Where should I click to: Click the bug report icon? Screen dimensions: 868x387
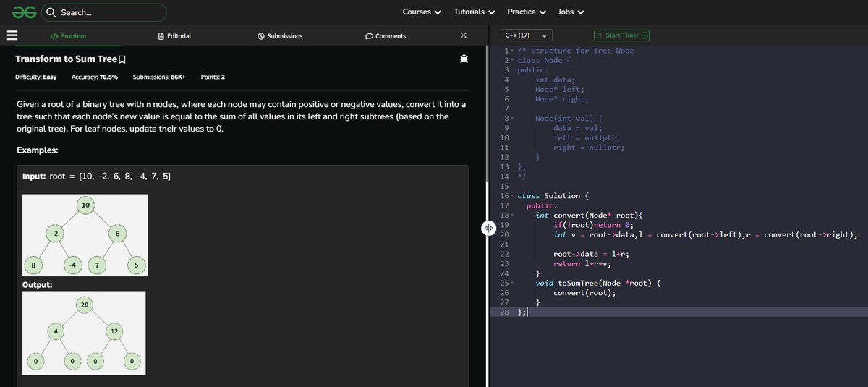pyautogui.click(x=464, y=59)
